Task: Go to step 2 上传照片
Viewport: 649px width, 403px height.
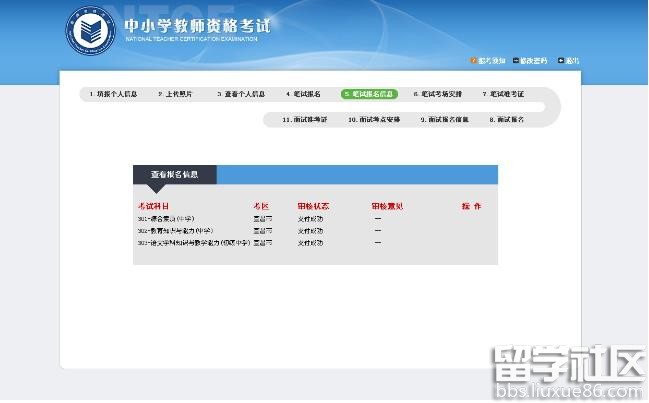Action: (x=175, y=94)
